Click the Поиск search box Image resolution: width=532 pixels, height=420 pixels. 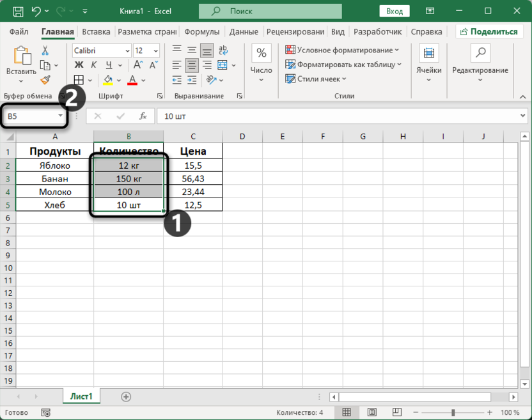point(270,12)
